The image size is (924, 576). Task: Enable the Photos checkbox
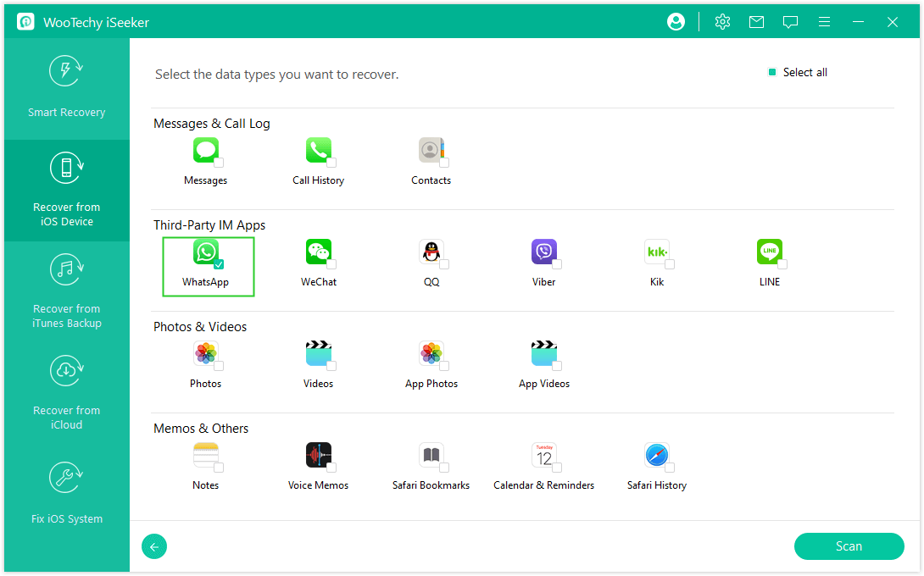click(x=219, y=366)
